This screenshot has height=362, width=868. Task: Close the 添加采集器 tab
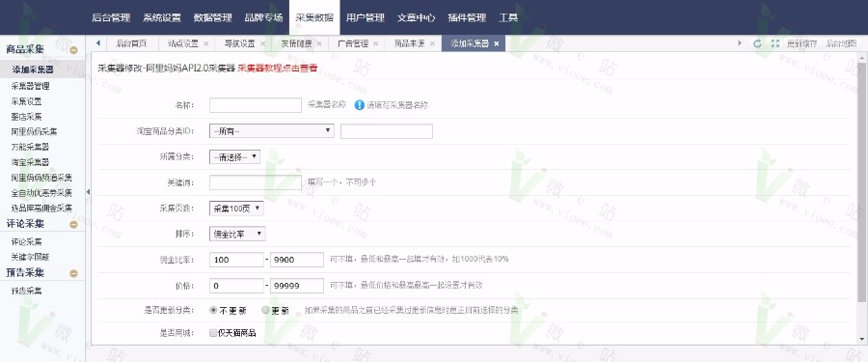click(x=497, y=43)
